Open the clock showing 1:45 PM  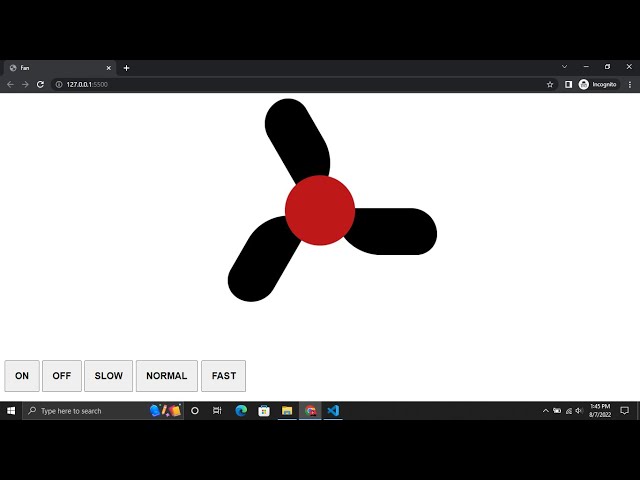(600, 411)
